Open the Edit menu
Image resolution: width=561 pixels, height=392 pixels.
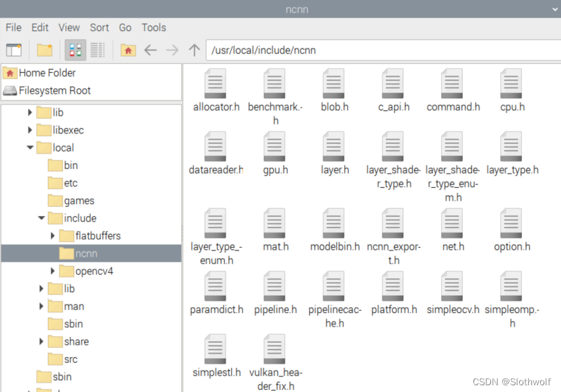[x=40, y=28]
